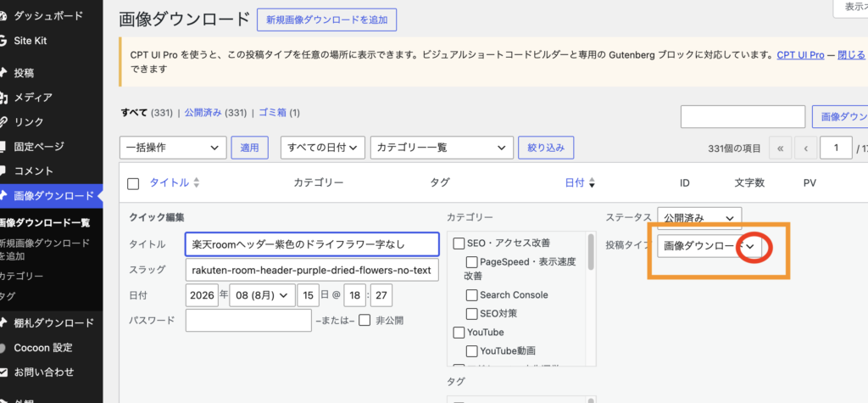This screenshot has height=403, width=868.
Task: Click the 棚札ダウンロード pin icon
Action: tap(3, 323)
